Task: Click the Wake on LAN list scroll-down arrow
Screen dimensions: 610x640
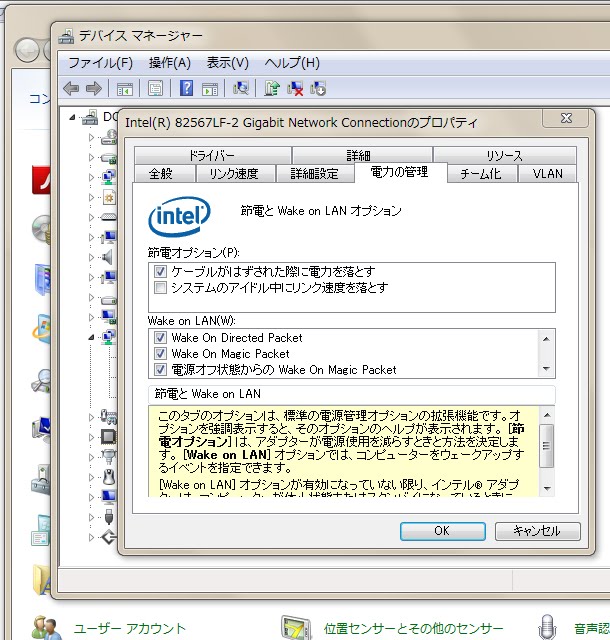Action: pos(546,369)
